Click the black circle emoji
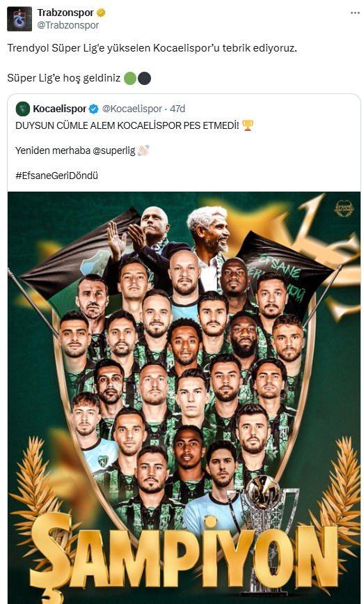 point(144,79)
